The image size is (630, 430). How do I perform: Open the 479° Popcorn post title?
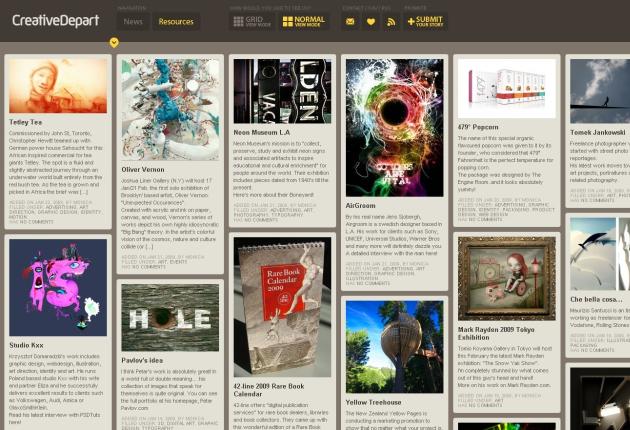tap(478, 127)
